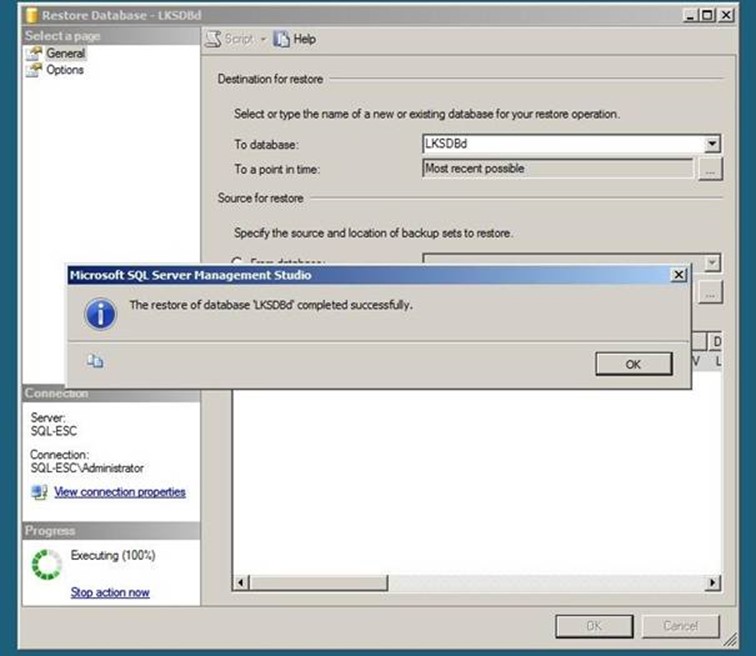The height and width of the screenshot is (656, 756).
Task: Open the Options page
Action: (x=65, y=70)
